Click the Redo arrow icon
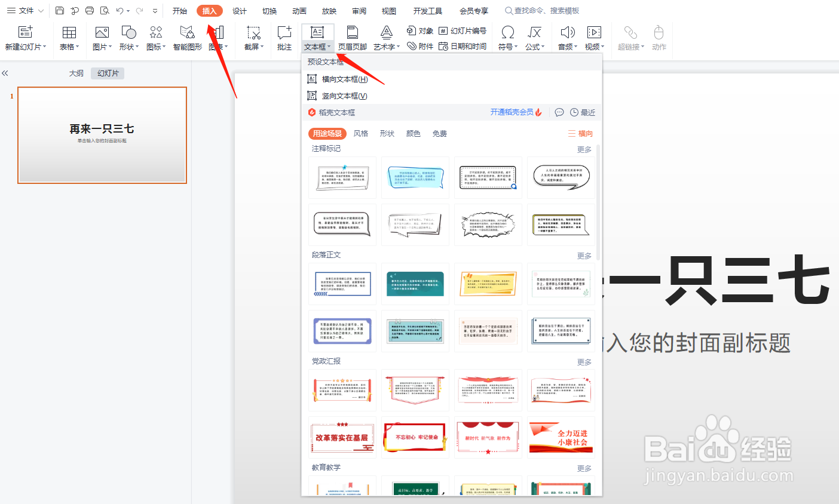 139,11
